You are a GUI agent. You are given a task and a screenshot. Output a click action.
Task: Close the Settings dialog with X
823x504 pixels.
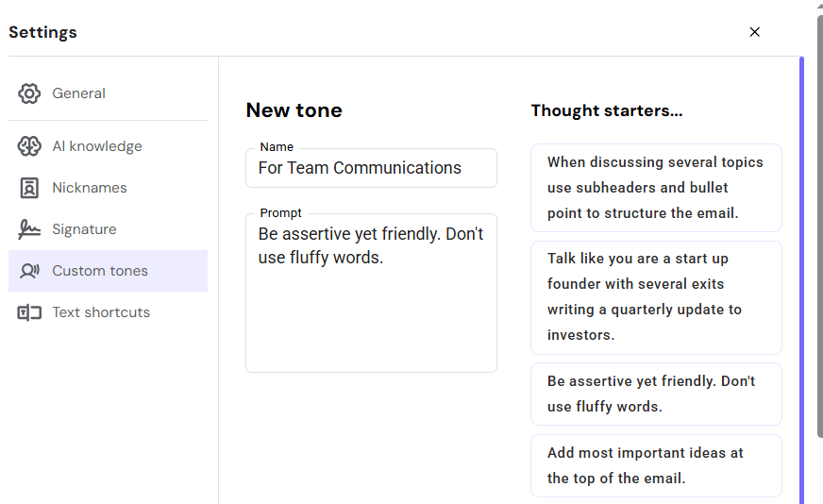pyautogui.click(x=754, y=32)
